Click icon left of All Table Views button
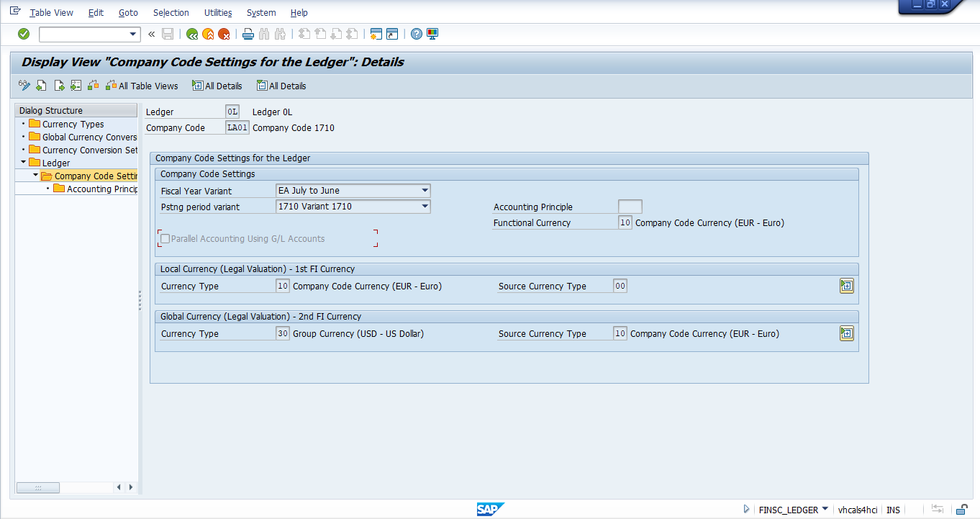980x519 pixels. coord(93,86)
